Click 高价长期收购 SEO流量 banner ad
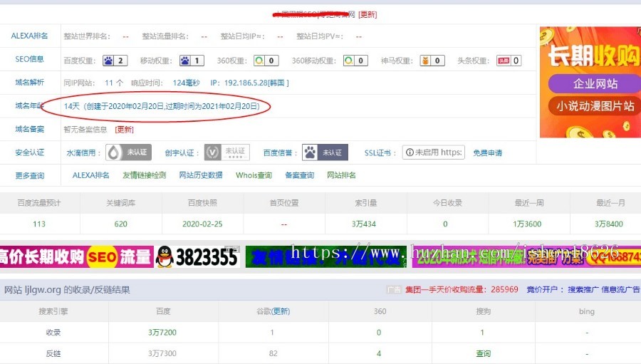The image size is (641, 364). (x=76, y=257)
